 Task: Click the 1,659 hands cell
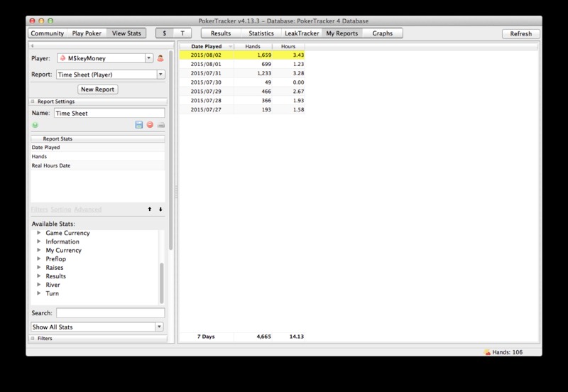tap(253, 55)
